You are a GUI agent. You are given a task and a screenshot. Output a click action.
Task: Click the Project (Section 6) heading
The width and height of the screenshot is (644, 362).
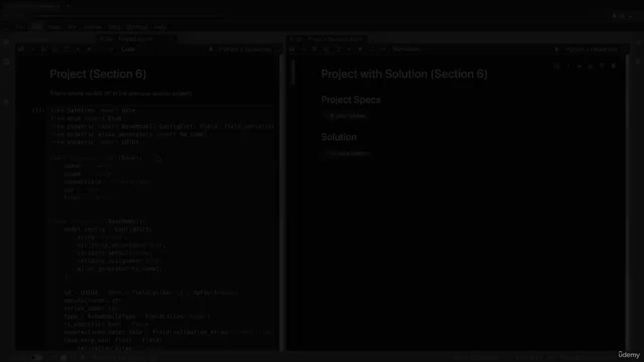pos(98,74)
